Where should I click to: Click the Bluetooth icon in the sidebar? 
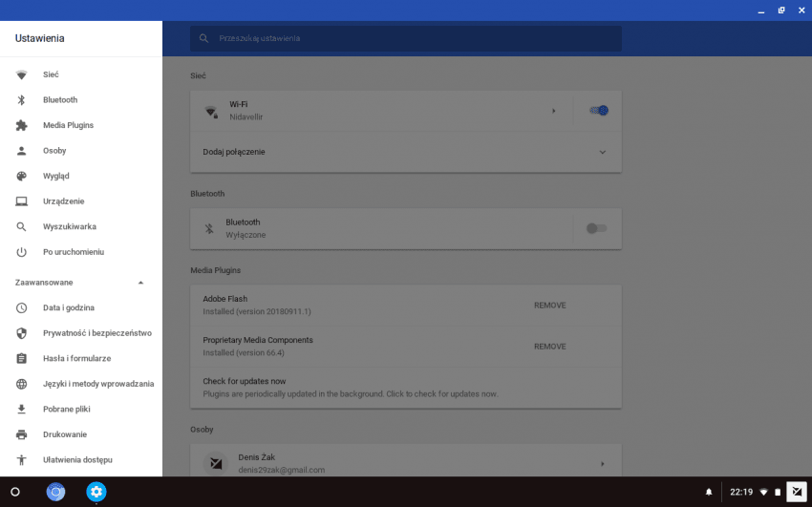[x=21, y=100]
